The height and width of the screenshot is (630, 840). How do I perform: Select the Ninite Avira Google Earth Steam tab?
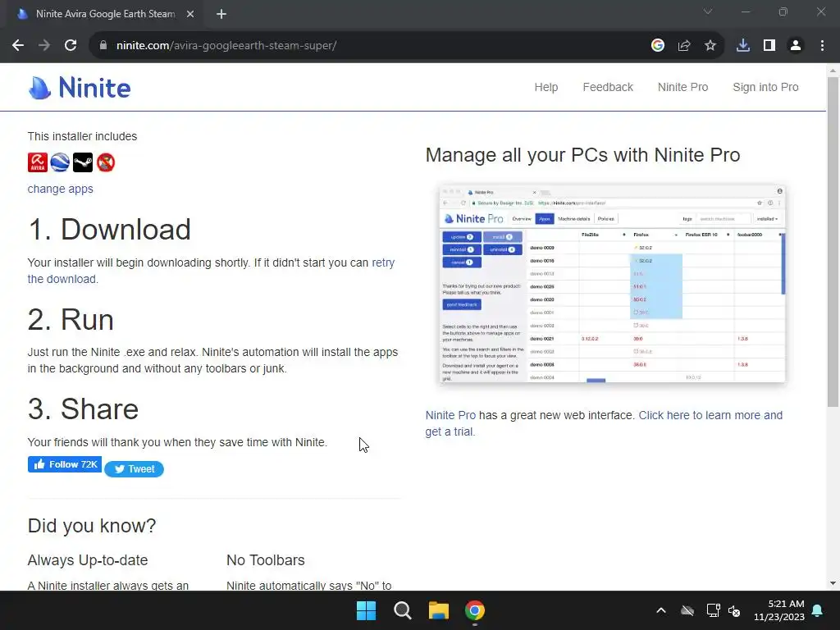click(x=105, y=14)
